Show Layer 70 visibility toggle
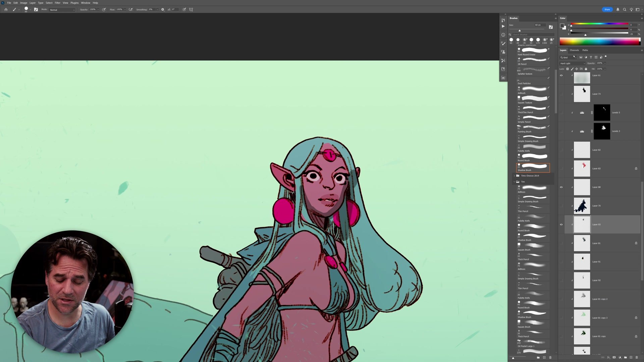This screenshot has width=644, height=362. (561, 206)
